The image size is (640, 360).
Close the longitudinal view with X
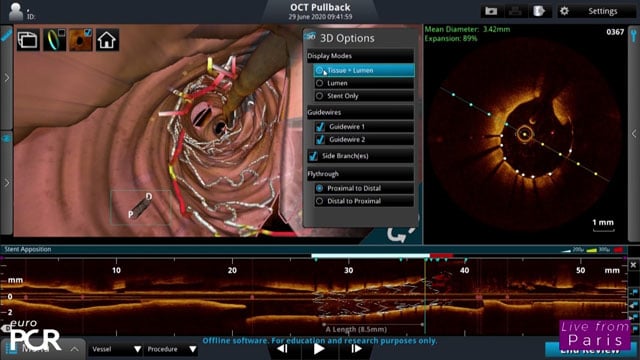[633, 265]
